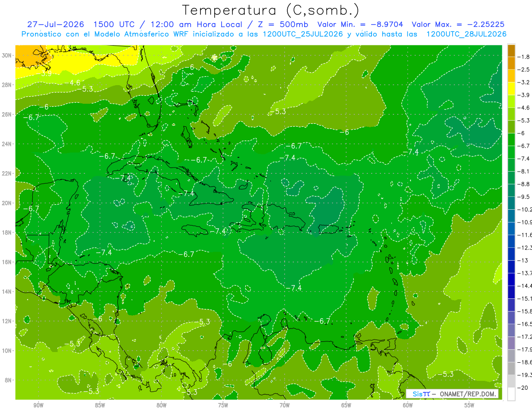Pick the yellow legend swatch between -3.2 and -3.9
Screen dimensions: 532x411
(x=511, y=89)
